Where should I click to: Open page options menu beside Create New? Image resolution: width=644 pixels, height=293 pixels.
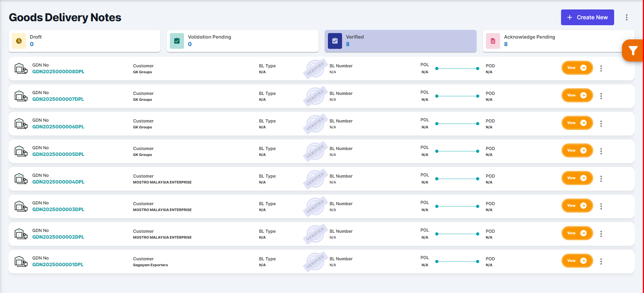coord(627,17)
